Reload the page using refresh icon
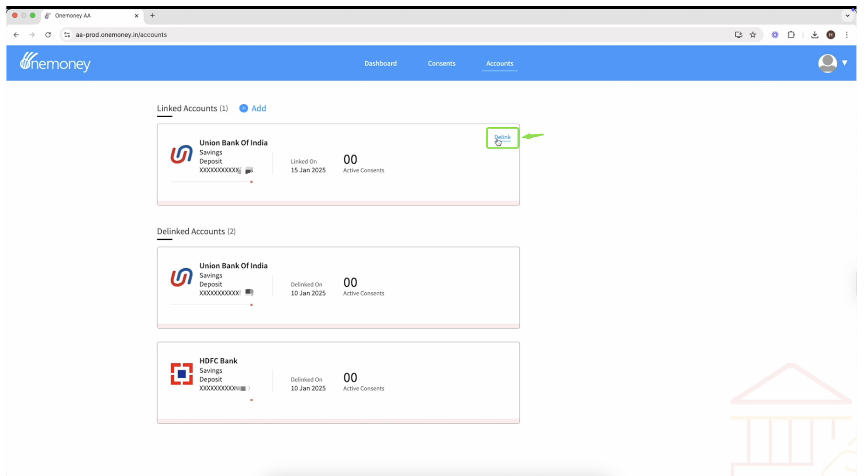 [48, 34]
